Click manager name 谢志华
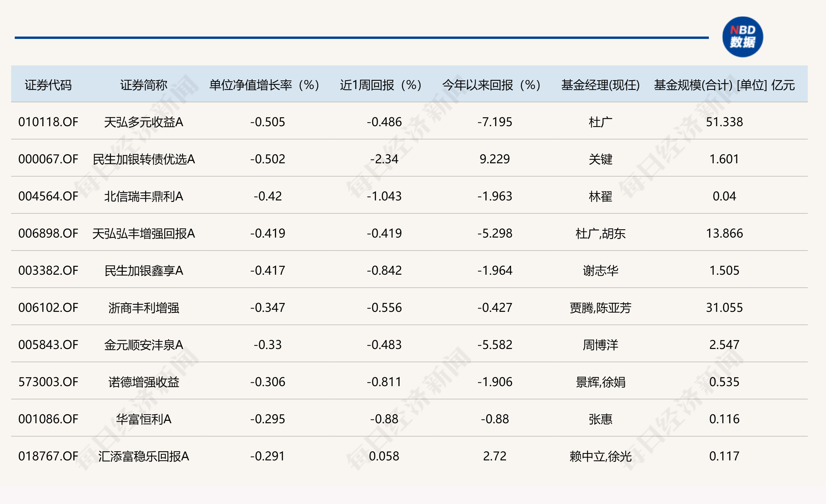Image resolution: width=826 pixels, height=504 pixels. tap(600, 271)
